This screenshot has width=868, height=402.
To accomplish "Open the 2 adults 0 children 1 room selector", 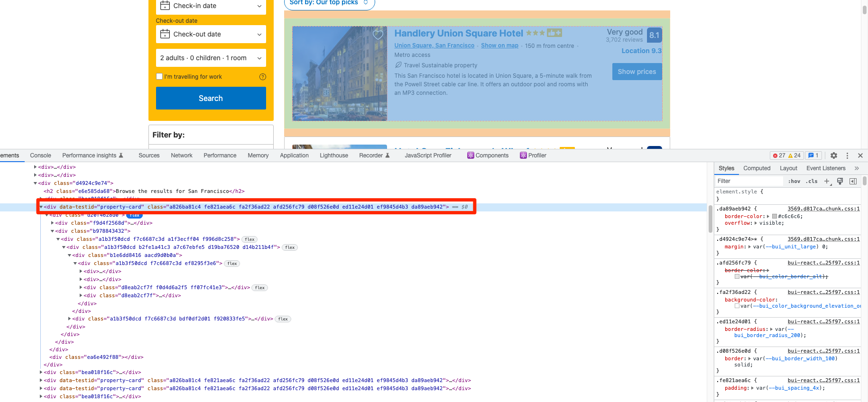I will tap(211, 58).
